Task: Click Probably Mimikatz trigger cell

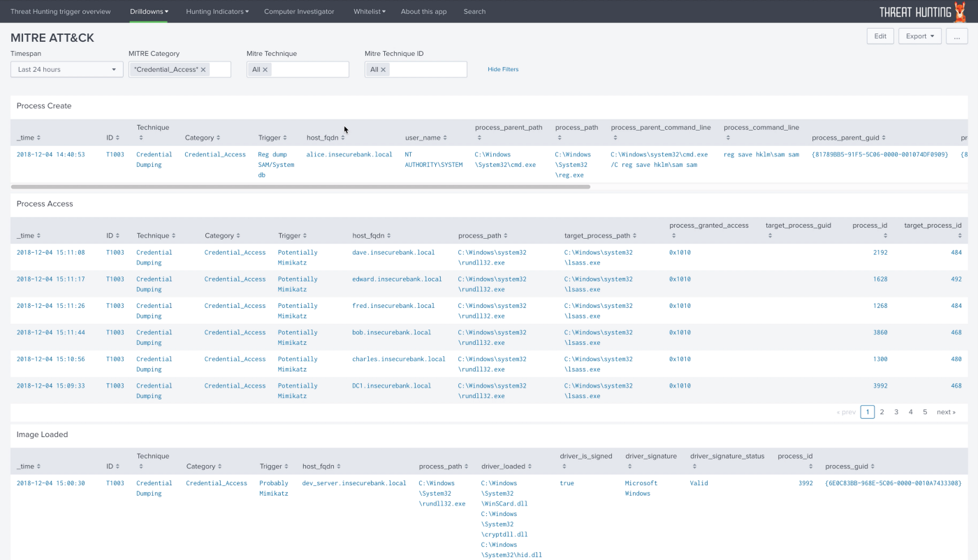Action: 274,488
